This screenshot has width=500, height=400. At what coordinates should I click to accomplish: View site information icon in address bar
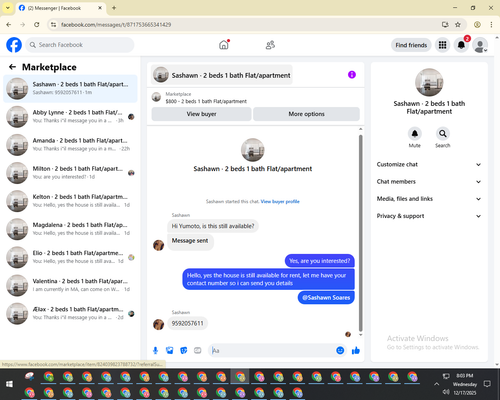(x=54, y=24)
